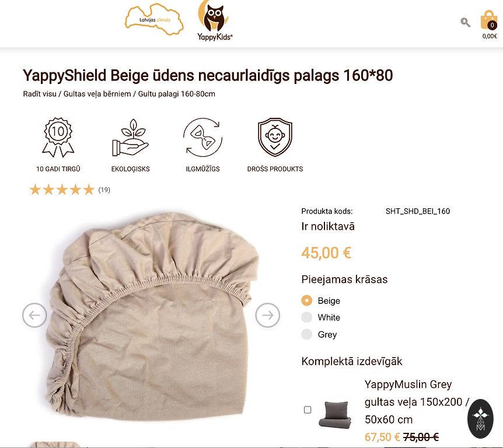Click the 10 gadi tirgū ribbon icon
The height and width of the screenshot is (448, 503).
pos(58,137)
